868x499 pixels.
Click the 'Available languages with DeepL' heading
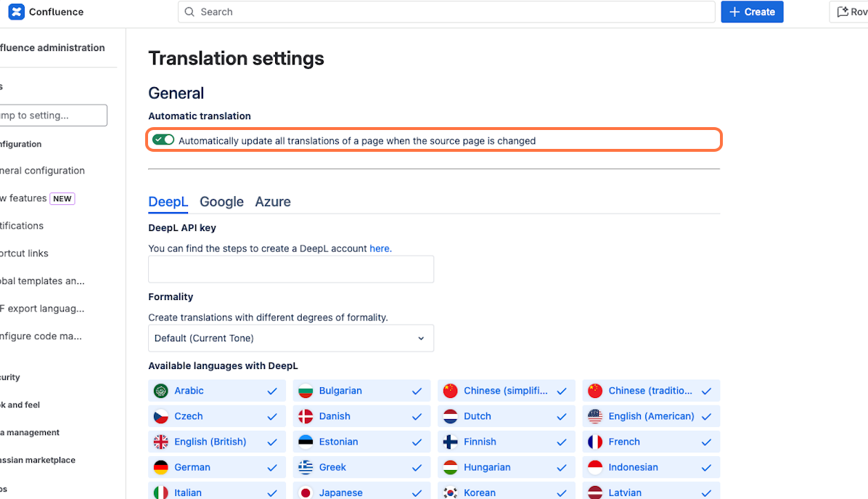tap(223, 366)
